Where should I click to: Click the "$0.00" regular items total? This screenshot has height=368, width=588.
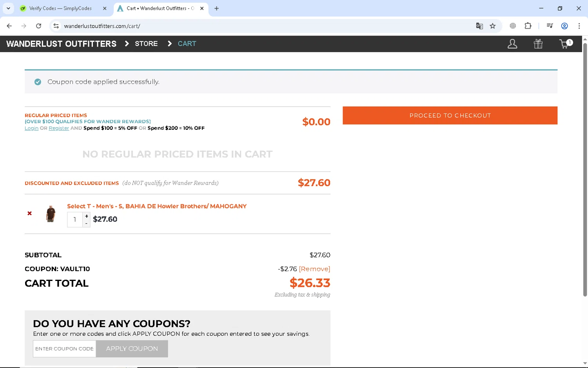click(x=316, y=122)
